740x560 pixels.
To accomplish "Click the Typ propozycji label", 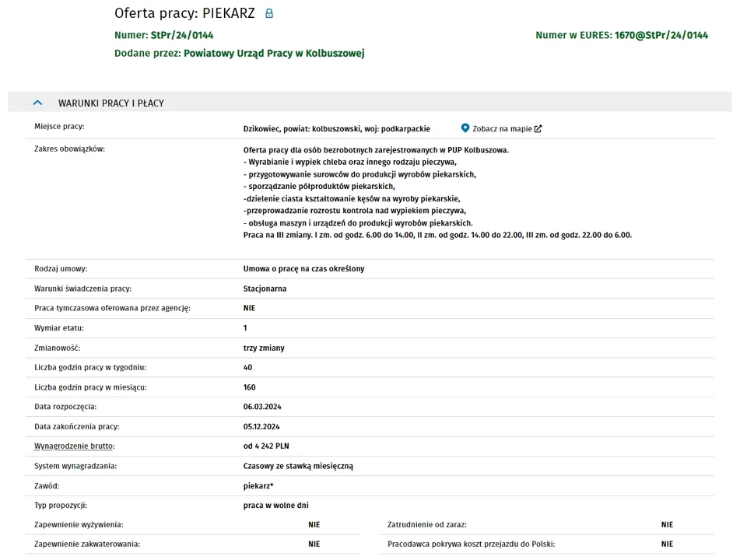I will point(61,505).
